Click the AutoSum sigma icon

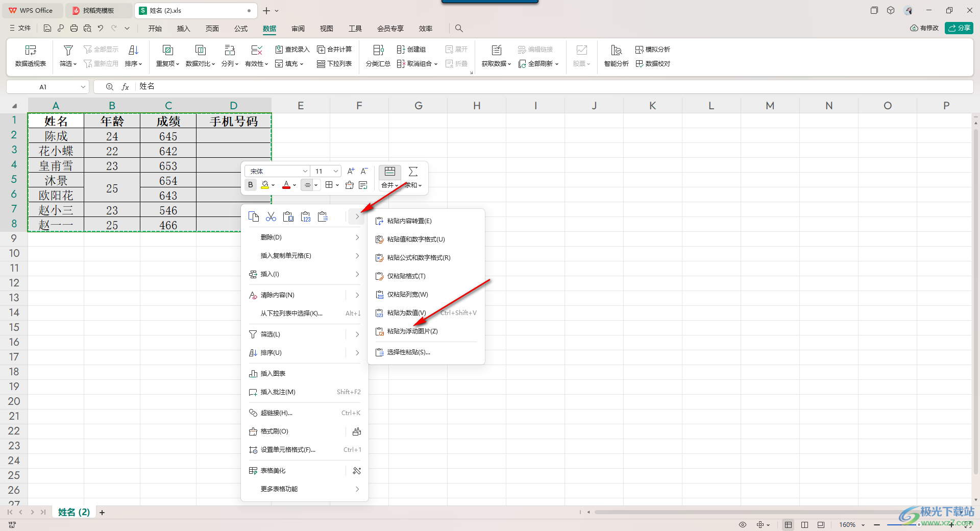click(413, 171)
